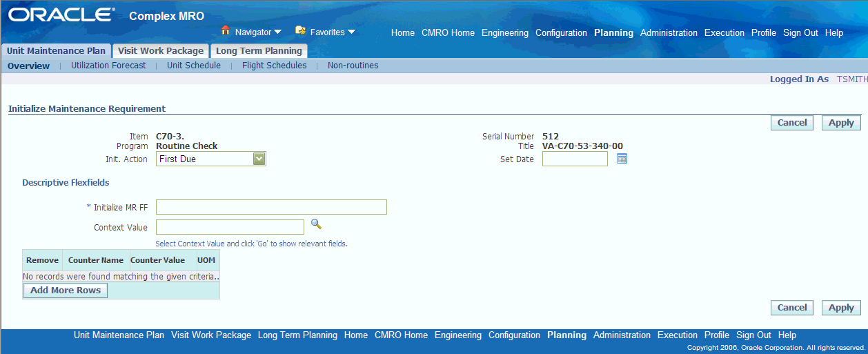Click footer Profile link
This screenshot has width=868, height=354.
coord(717,335)
